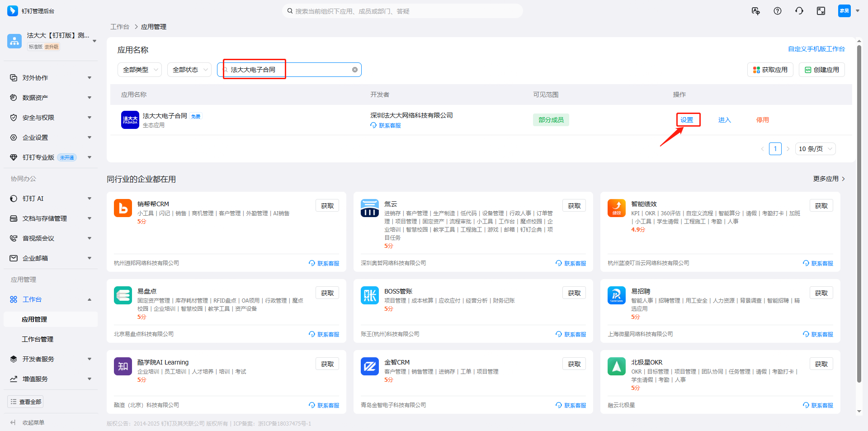Open the help question mark icon

point(778,11)
